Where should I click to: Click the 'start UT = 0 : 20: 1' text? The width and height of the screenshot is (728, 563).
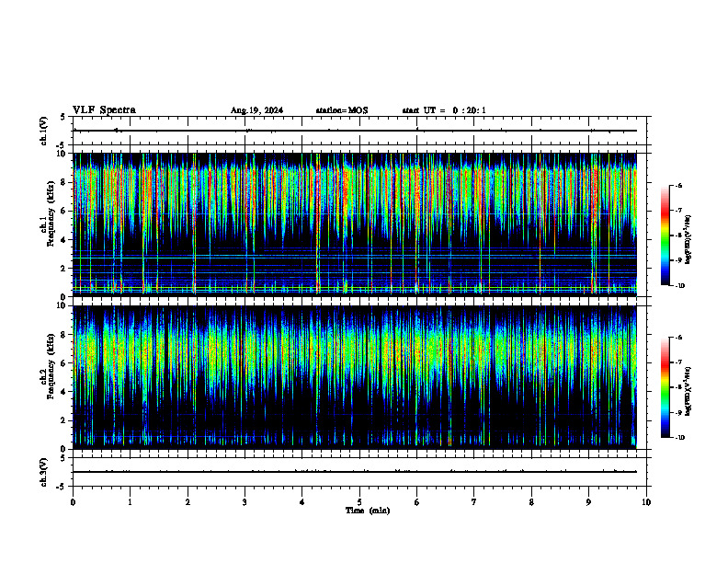coord(444,110)
